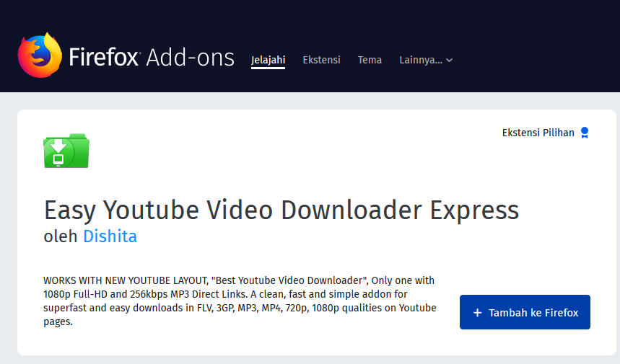Open the Jelajahi tab

click(268, 60)
